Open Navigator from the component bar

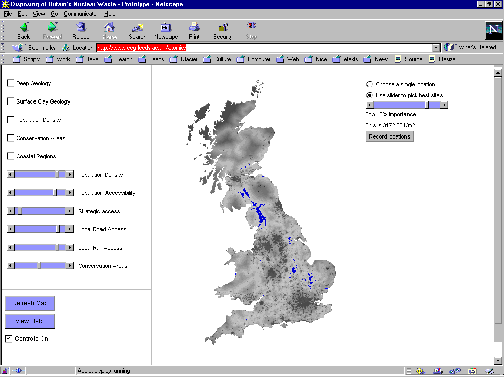point(420,371)
